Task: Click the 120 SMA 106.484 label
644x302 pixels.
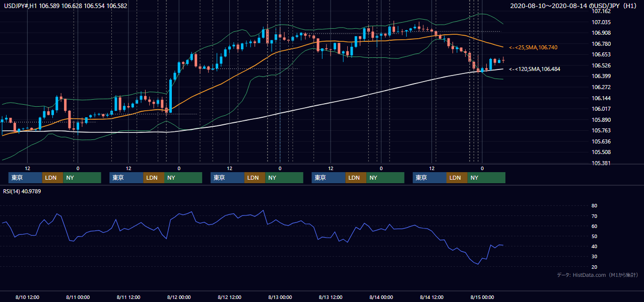Action: 535,69
